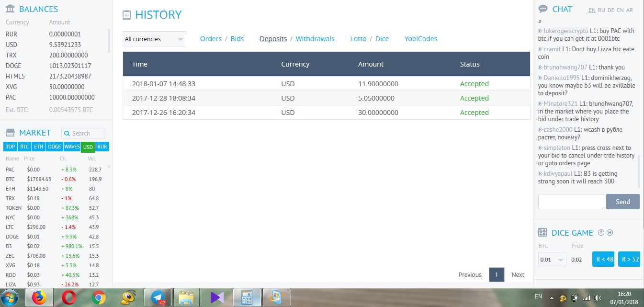Click the Balances bank building icon
This screenshot has width=644, height=307.
coord(10,9)
